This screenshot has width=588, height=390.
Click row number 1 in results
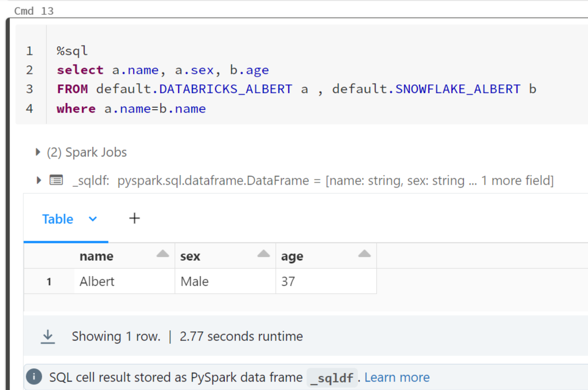pos(49,281)
